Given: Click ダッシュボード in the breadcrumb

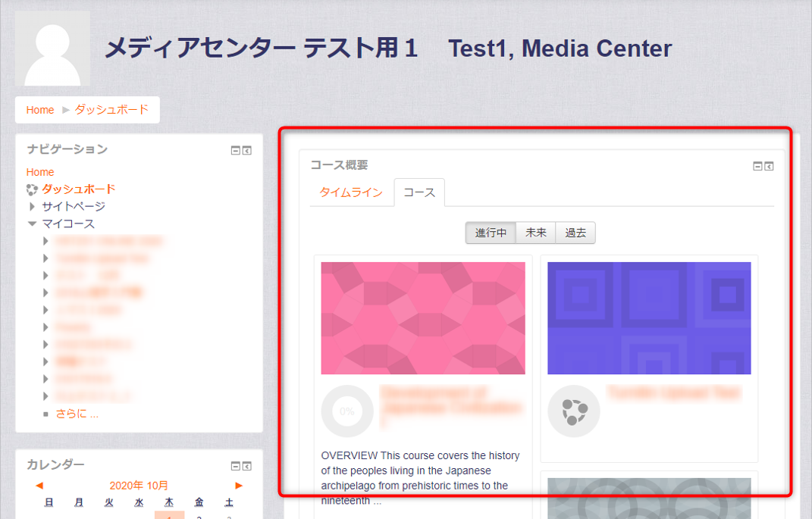Looking at the screenshot, I should click(112, 110).
